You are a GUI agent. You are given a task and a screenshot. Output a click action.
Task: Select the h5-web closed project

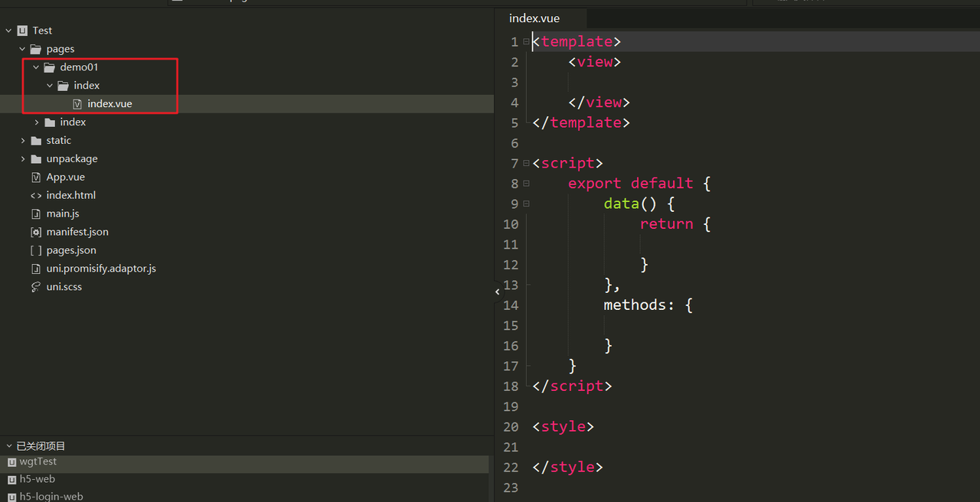37,479
